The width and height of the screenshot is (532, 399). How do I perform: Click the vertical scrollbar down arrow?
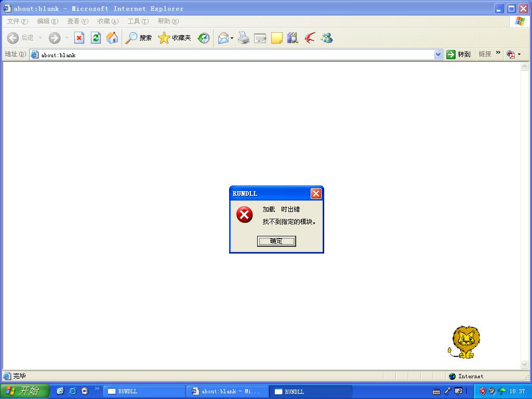pyautogui.click(x=525, y=365)
